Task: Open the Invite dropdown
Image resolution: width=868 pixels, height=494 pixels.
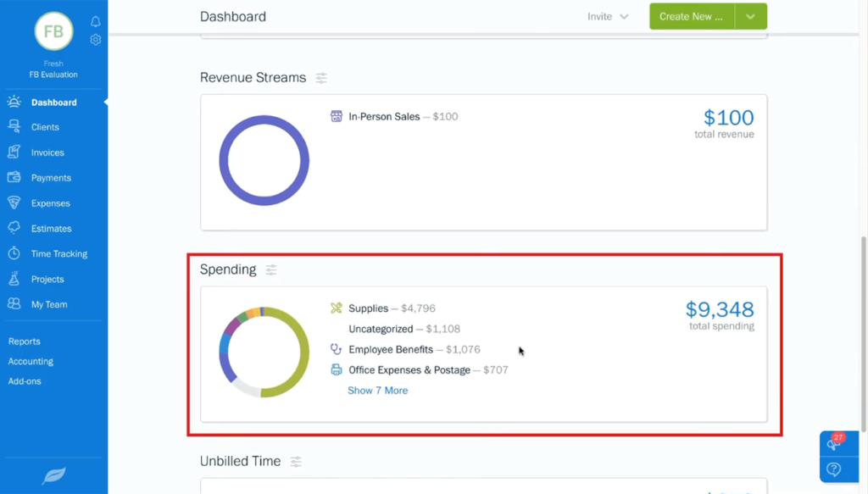Action: (608, 16)
